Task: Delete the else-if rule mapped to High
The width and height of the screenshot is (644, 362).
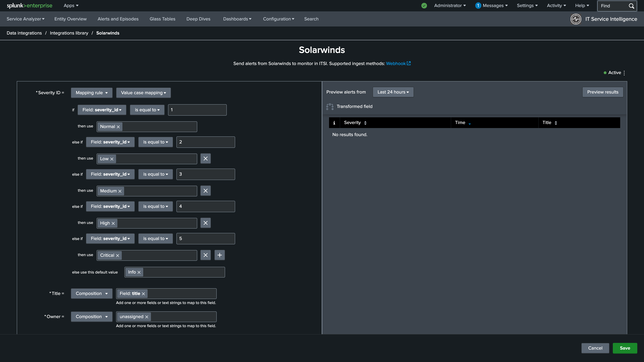Action: [205, 223]
